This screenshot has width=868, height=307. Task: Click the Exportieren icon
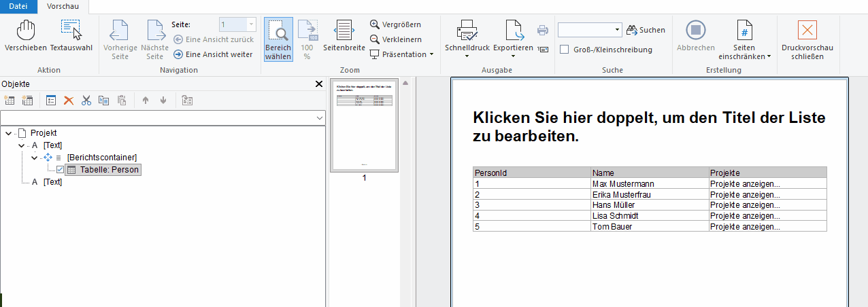point(513,31)
